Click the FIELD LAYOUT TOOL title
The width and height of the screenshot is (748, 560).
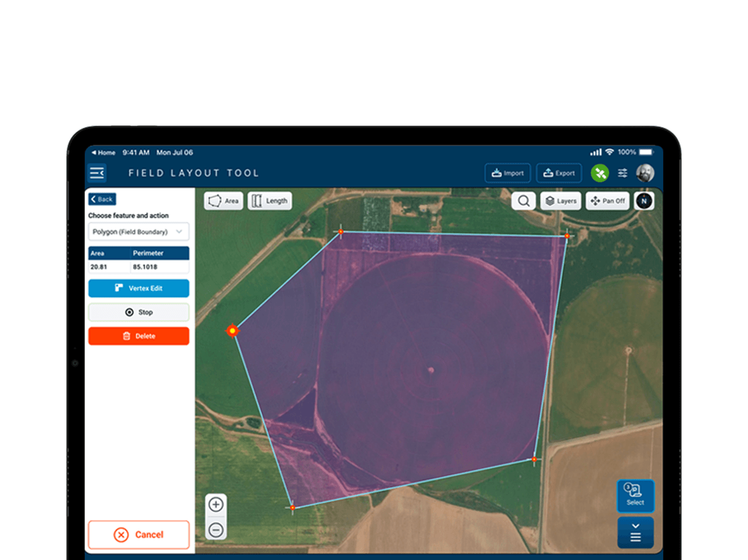pyautogui.click(x=193, y=173)
